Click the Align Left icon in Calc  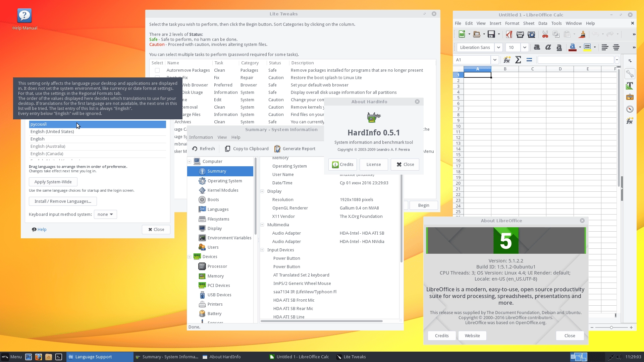click(605, 47)
